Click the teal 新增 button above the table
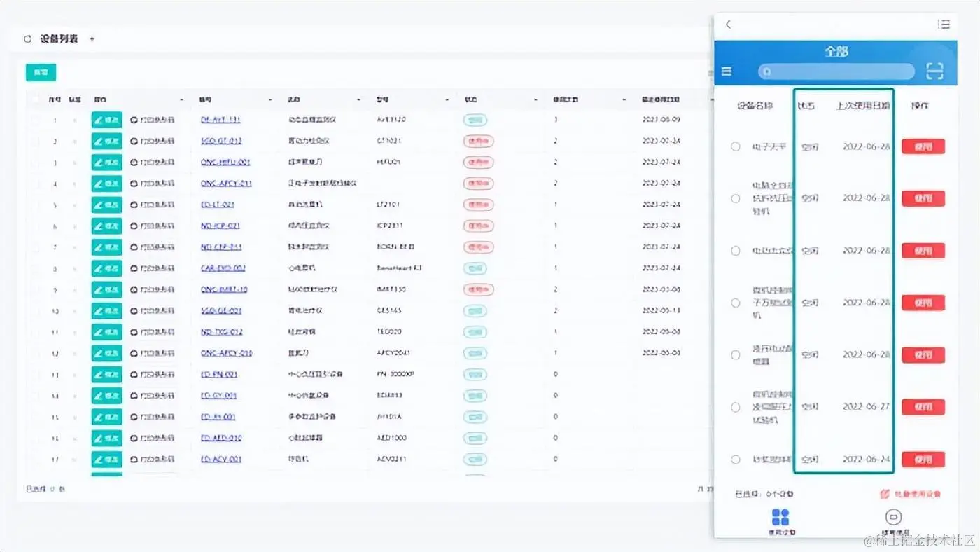The width and height of the screenshot is (980, 552). [x=41, y=72]
